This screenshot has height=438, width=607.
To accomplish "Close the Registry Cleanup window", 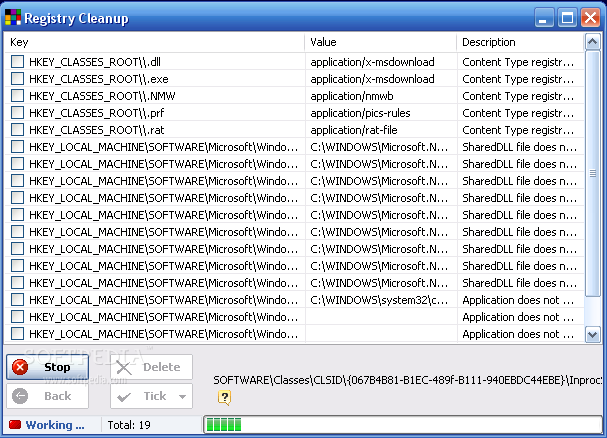I will (590, 18).
